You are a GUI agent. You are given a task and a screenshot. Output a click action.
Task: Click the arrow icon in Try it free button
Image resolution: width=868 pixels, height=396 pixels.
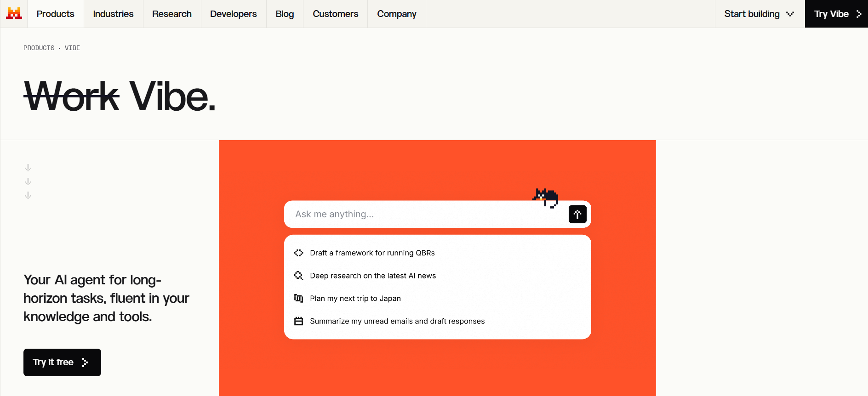(85, 362)
